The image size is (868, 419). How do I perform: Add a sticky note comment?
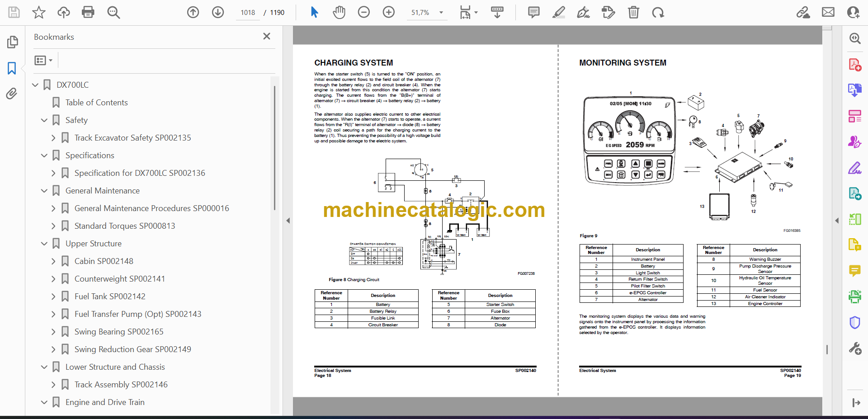pyautogui.click(x=534, y=12)
